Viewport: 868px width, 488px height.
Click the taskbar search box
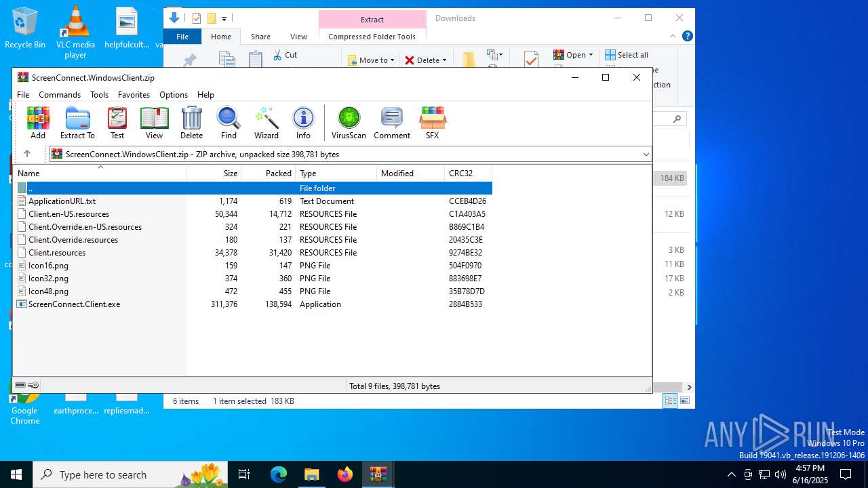132,474
